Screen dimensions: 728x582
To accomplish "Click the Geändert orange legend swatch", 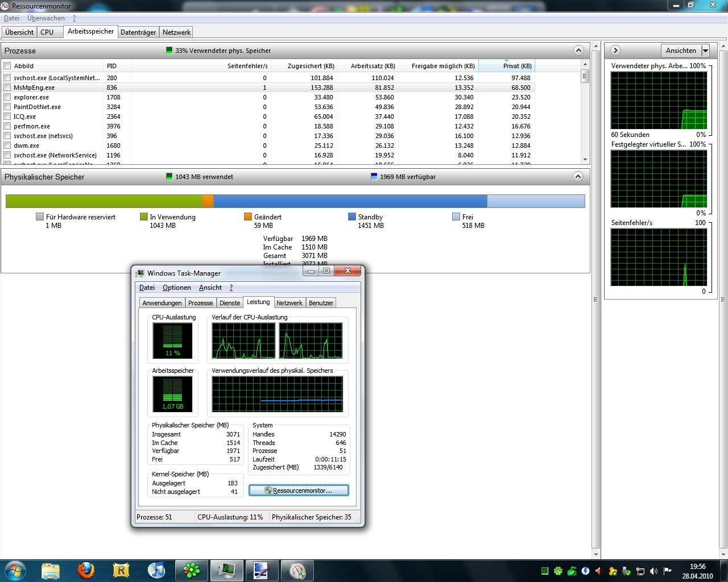I will tap(248, 217).
